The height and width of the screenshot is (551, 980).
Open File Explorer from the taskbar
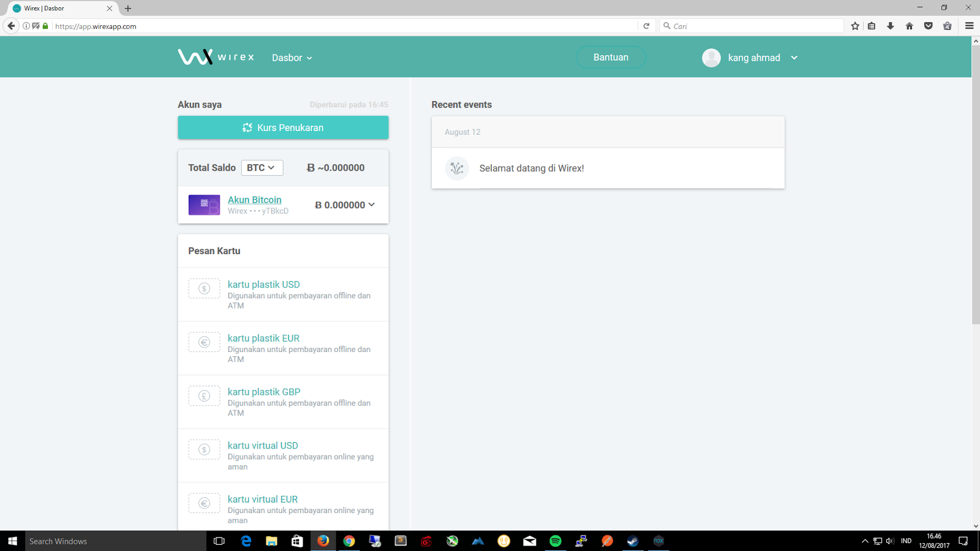[x=272, y=541]
